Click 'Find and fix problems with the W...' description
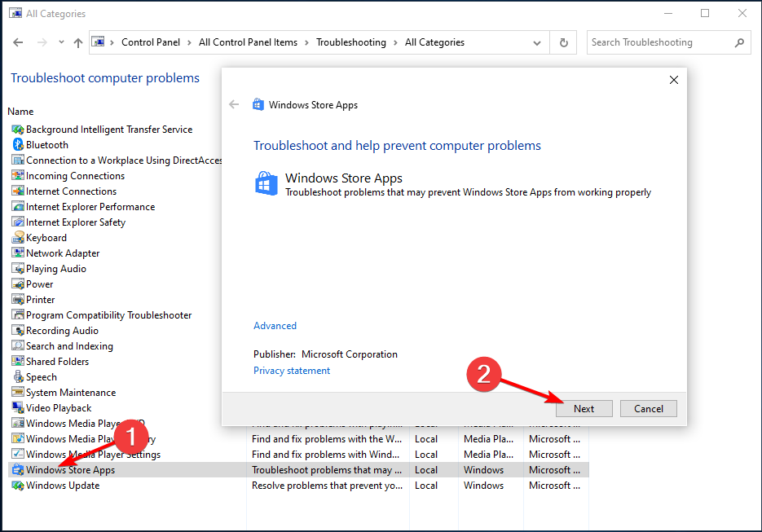762x532 pixels. pyautogui.click(x=327, y=439)
